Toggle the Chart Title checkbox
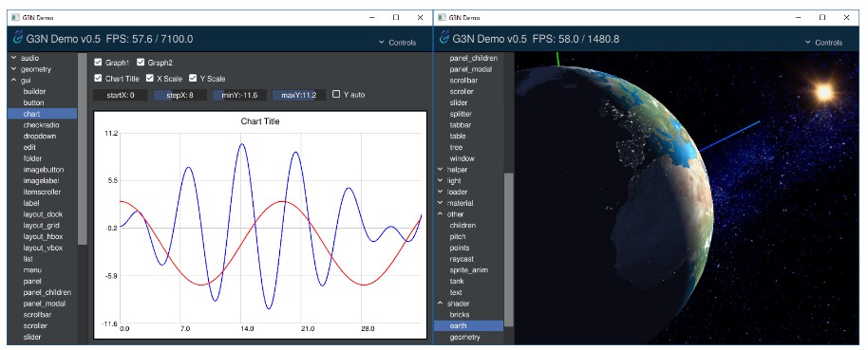Screen dimensions: 868x350 (x=98, y=79)
